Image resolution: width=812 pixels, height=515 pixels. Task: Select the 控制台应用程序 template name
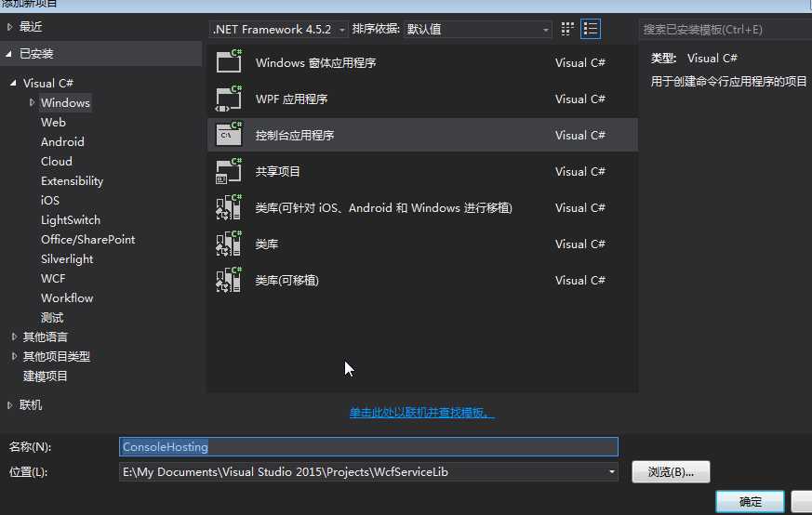click(x=295, y=135)
